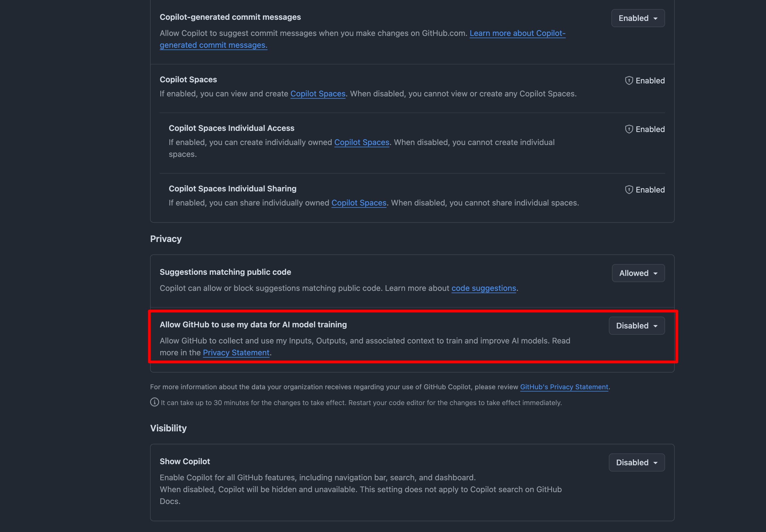The width and height of the screenshot is (766, 532).
Task: Open the Allowed dropdown for Suggestions matching public code
Action: [x=638, y=273]
